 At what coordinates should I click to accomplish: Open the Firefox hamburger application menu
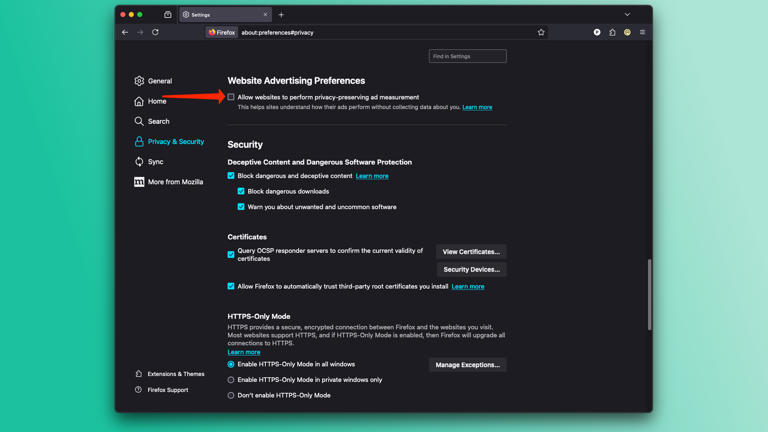point(642,32)
